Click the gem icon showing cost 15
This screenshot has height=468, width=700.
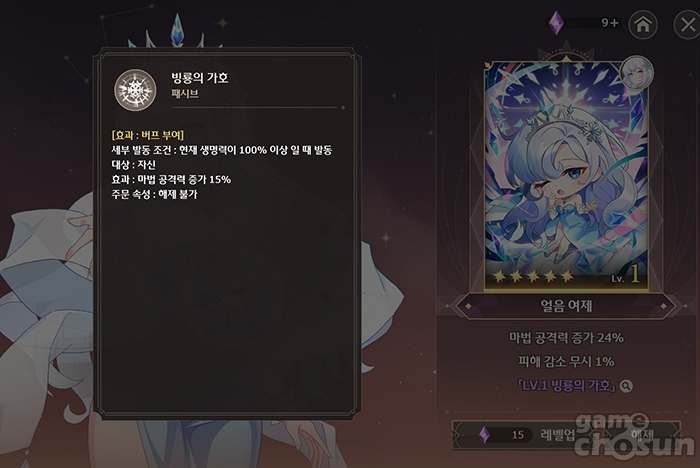[484, 435]
